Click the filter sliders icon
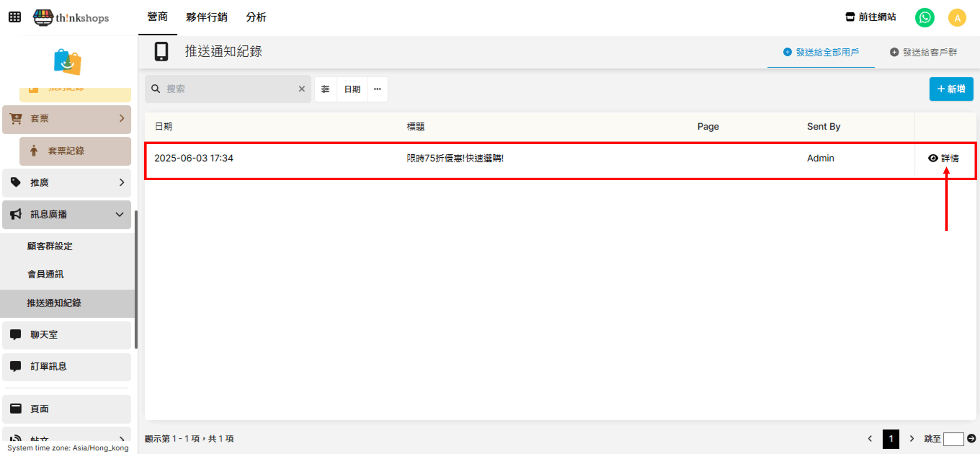This screenshot has width=980, height=454. pos(325,89)
